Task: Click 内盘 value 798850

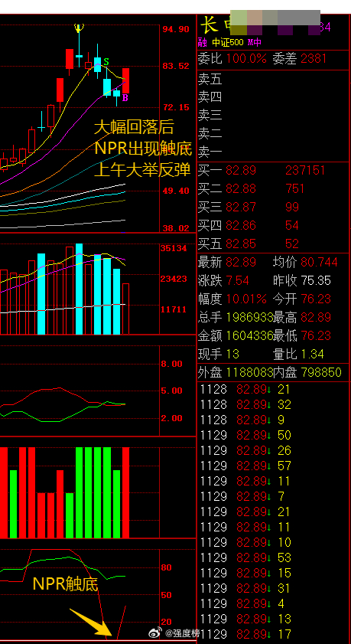Action: coord(321,372)
